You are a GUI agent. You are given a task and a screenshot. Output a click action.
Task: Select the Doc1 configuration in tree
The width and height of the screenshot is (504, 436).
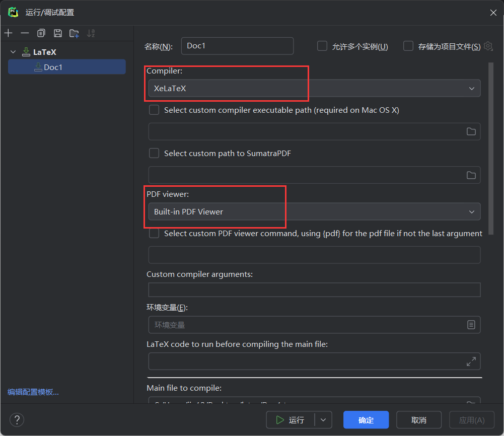pos(67,67)
